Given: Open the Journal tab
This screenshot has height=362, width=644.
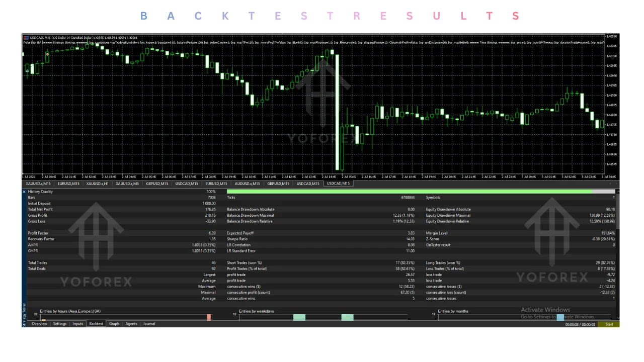Looking at the screenshot, I should point(149,324).
